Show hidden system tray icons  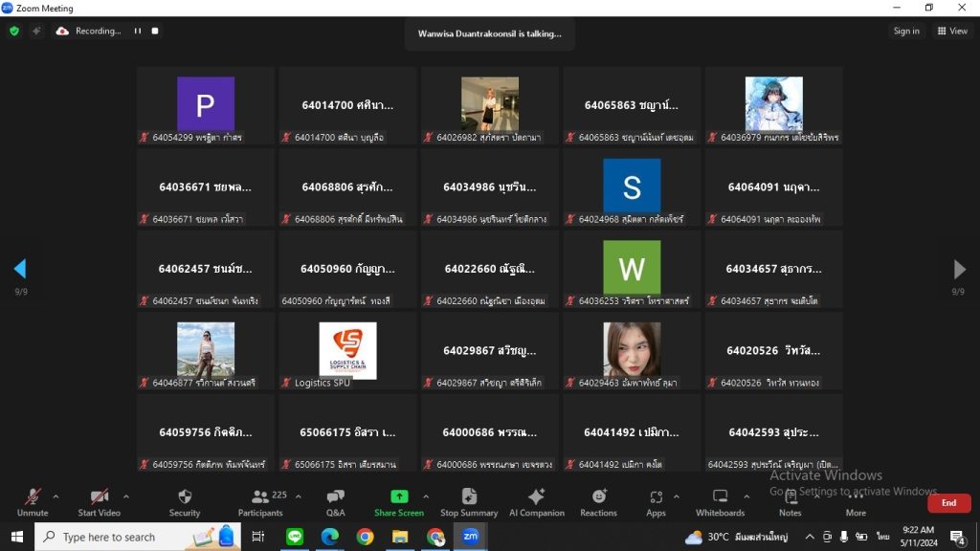(x=810, y=537)
